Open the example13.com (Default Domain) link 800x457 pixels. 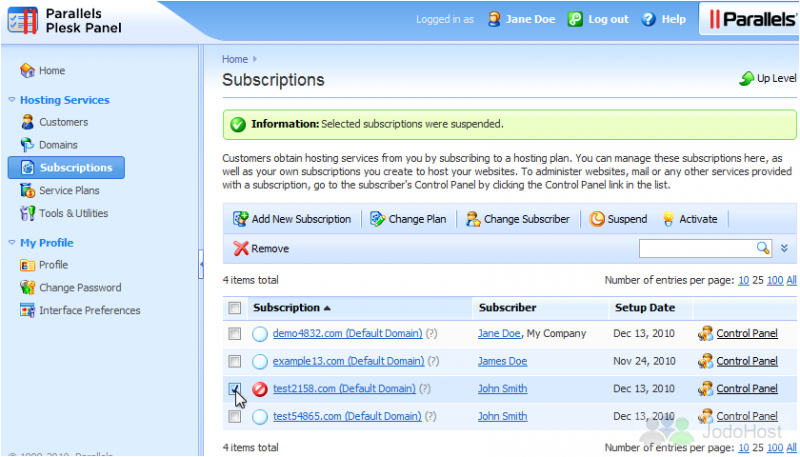pyautogui.click(x=348, y=361)
